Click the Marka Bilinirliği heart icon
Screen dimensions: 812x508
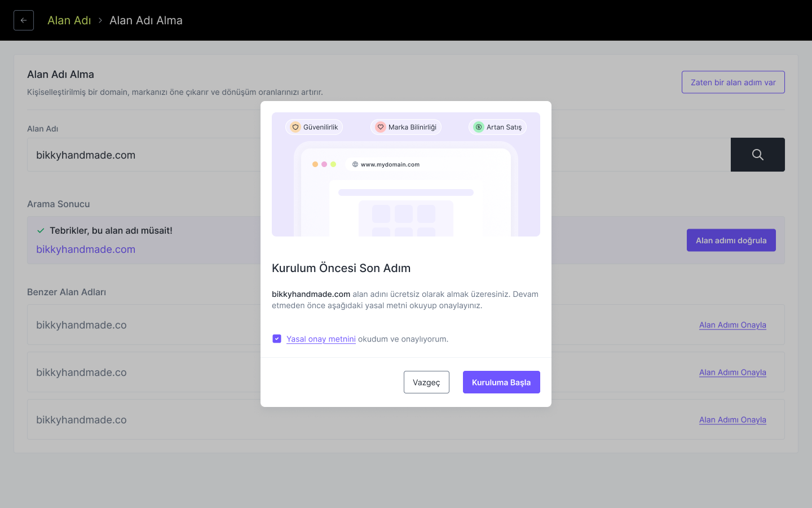381,127
